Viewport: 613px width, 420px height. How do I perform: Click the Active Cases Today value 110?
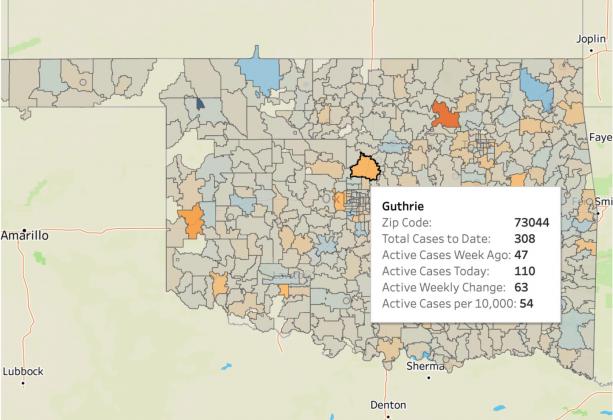coord(525,271)
